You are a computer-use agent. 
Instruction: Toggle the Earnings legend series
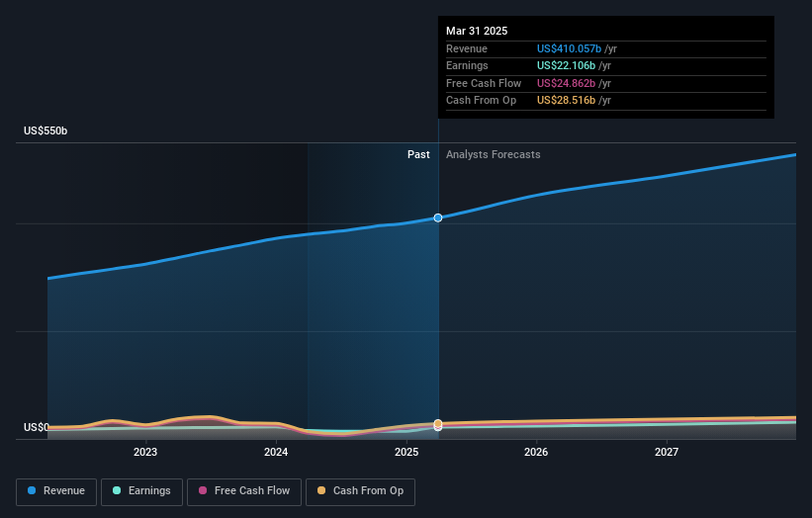click(141, 491)
